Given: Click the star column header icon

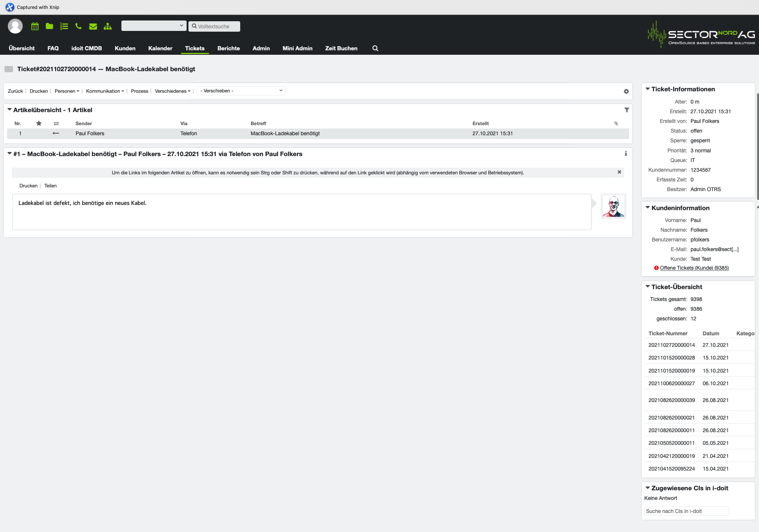Looking at the screenshot, I should tap(39, 123).
